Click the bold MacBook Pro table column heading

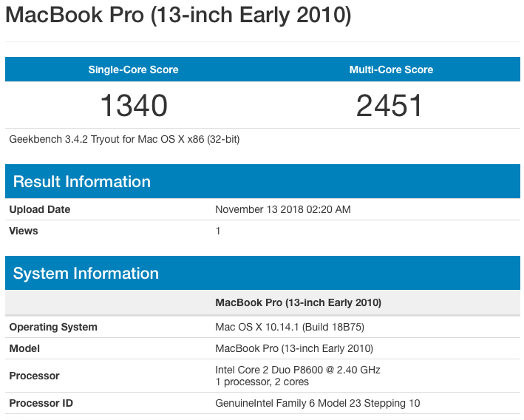coord(299,302)
